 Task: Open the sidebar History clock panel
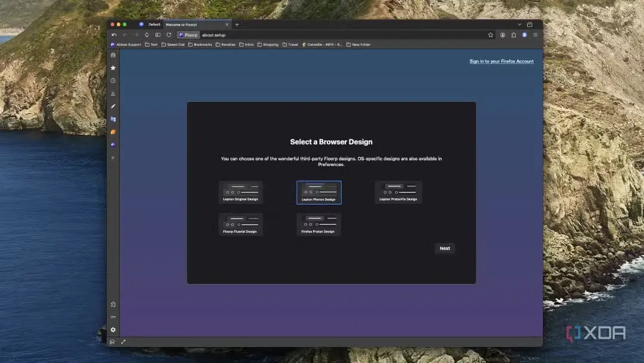(x=113, y=81)
